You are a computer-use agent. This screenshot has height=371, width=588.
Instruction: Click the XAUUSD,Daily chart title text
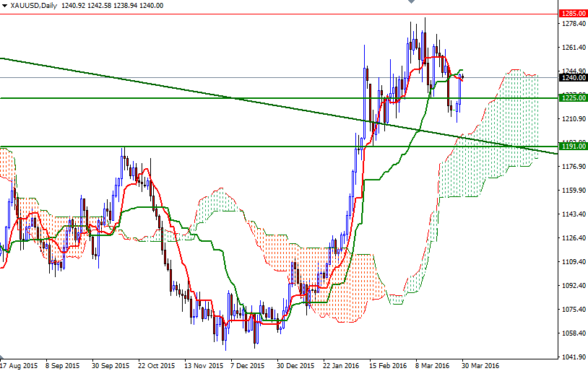[34, 6]
